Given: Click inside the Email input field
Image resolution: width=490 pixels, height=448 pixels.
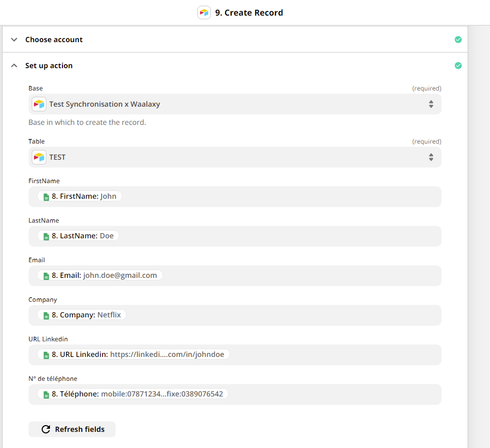Looking at the screenshot, I should click(x=235, y=276).
